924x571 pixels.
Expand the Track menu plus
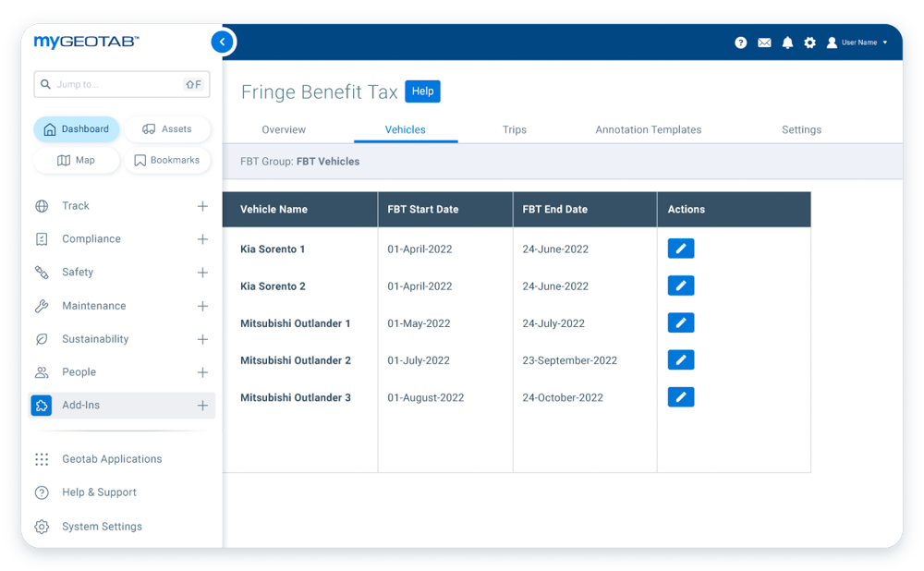(x=202, y=206)
